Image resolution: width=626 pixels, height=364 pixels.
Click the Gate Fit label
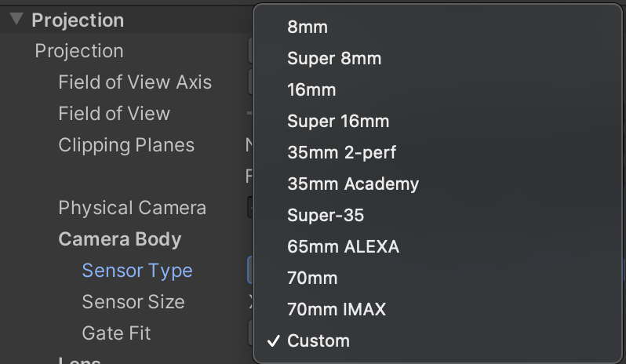pos(116,333)
